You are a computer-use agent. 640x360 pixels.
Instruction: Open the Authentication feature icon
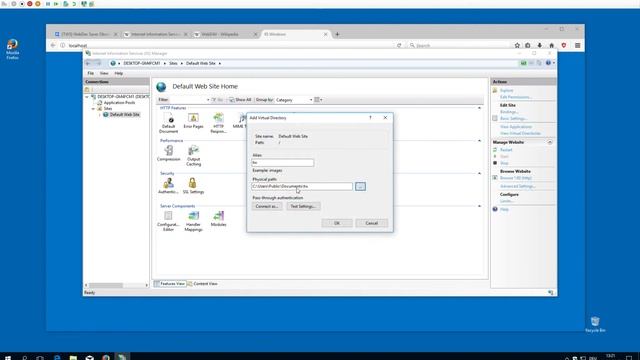tap(168, 186)
